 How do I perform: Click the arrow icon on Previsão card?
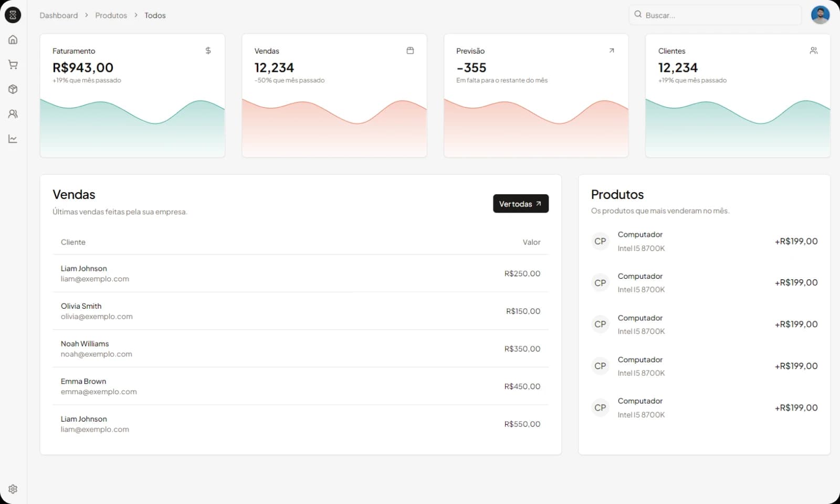point(612,50)
